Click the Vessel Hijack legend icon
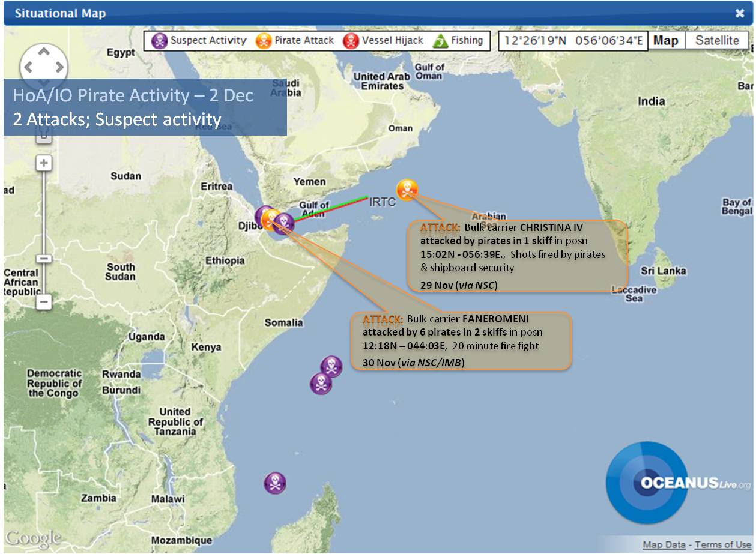The width and height of the screenshot is (756, 554). coord(351,41)
